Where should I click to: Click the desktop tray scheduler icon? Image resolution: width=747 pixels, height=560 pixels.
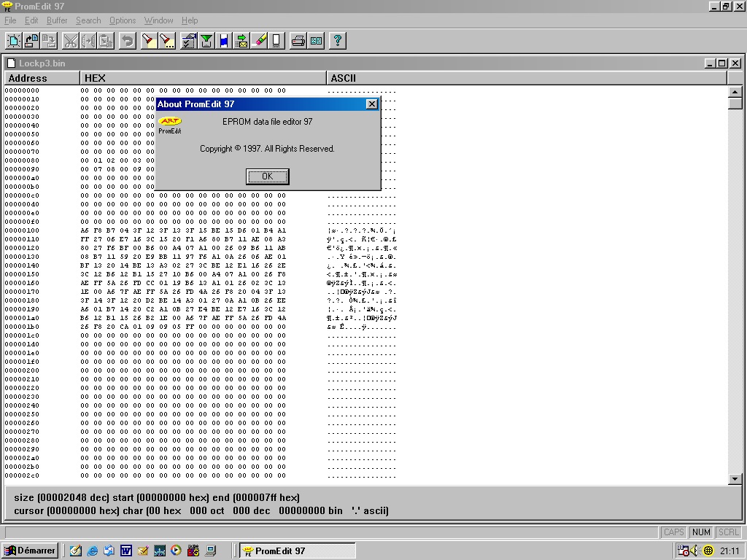click(683, 551)
